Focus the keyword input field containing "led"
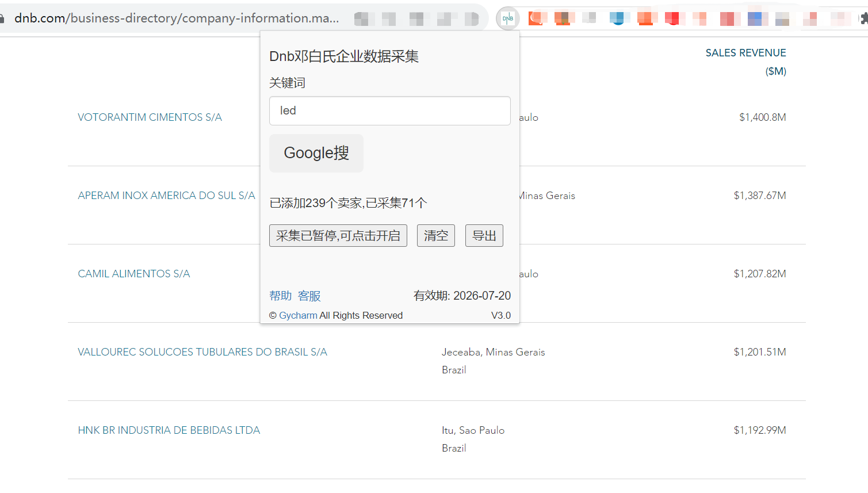Screen dimensions: 868x493 point(390,110)
